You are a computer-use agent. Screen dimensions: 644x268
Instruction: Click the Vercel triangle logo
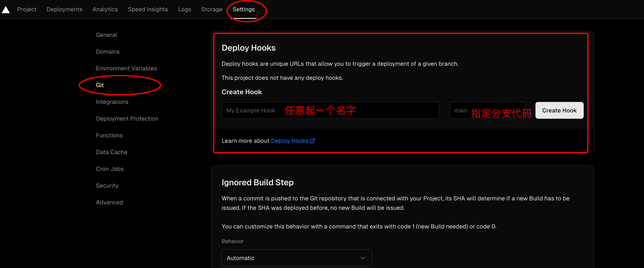click(x=6, y=10)
